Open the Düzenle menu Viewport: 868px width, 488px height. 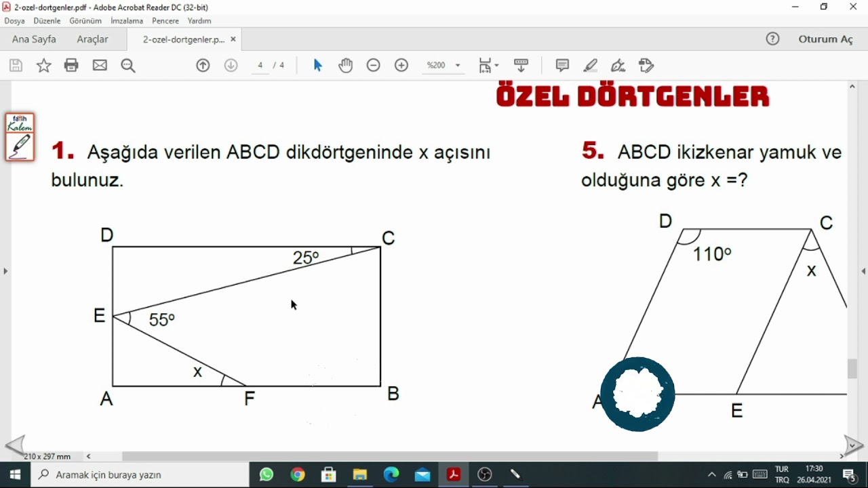[x=47, y=21]
